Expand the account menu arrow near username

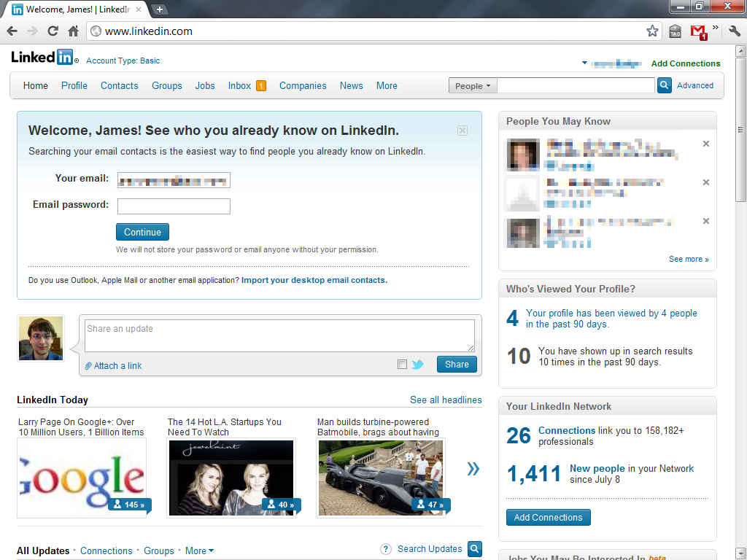point(584,63)
